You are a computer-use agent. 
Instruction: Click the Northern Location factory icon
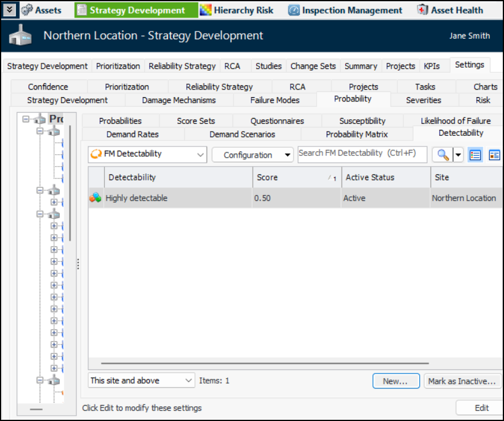20,36
